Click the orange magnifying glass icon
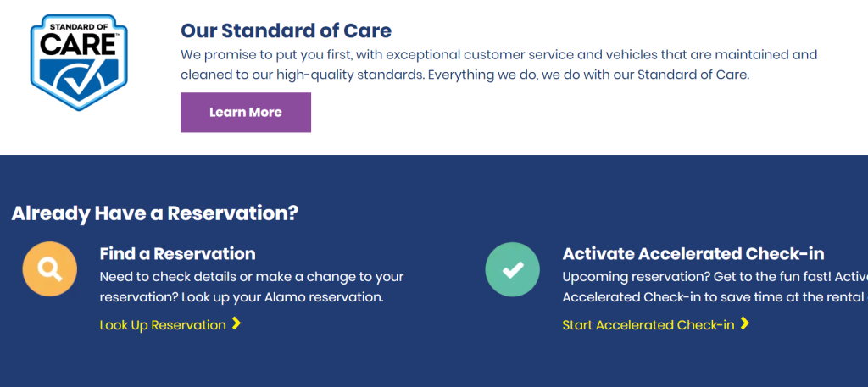 point(50,269)
